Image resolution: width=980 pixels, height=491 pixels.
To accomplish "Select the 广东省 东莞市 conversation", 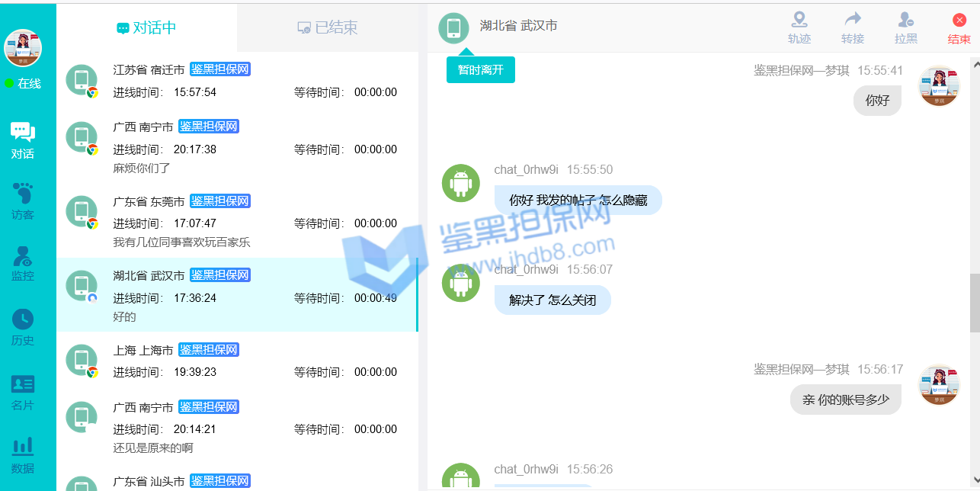I will [x=237, y=221].
